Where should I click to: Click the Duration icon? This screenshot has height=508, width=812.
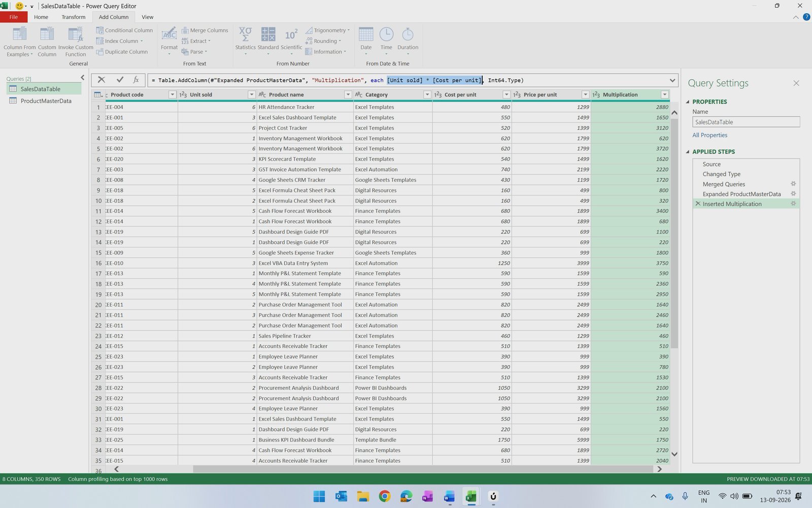click(408, 35)
